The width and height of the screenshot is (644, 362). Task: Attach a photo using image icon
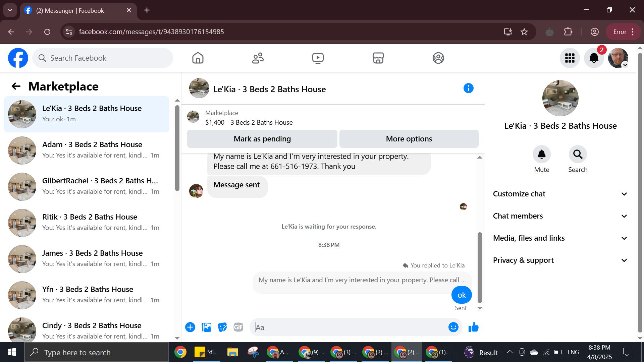[206, 327]
